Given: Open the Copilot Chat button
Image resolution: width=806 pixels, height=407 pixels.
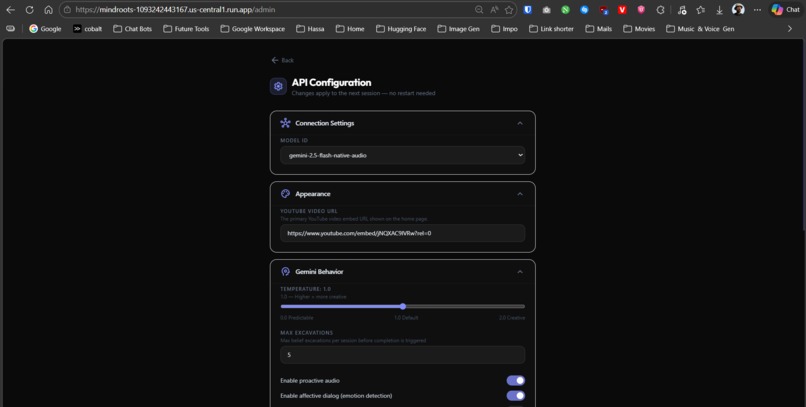Looking at the screenshot, I should coord(785,10).
